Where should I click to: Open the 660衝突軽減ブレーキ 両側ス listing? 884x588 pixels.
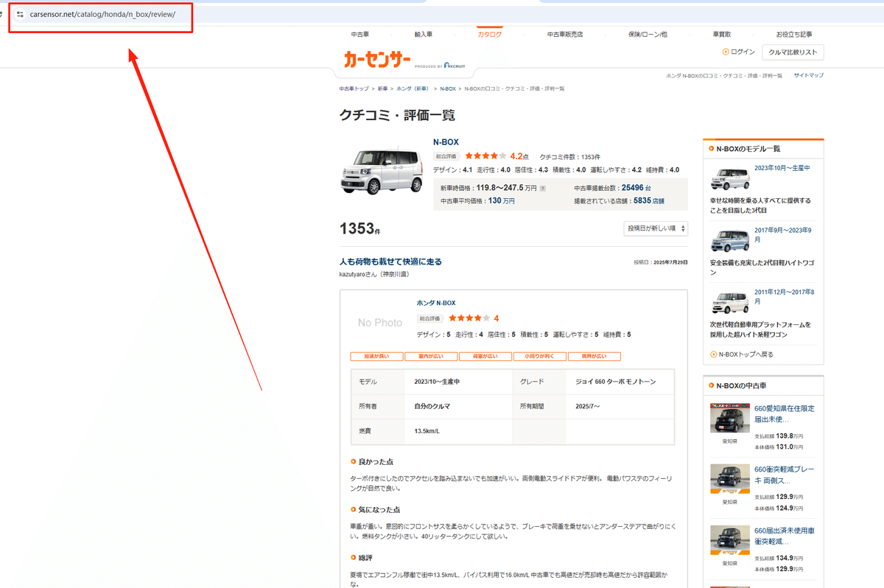(x=785, y=475)
